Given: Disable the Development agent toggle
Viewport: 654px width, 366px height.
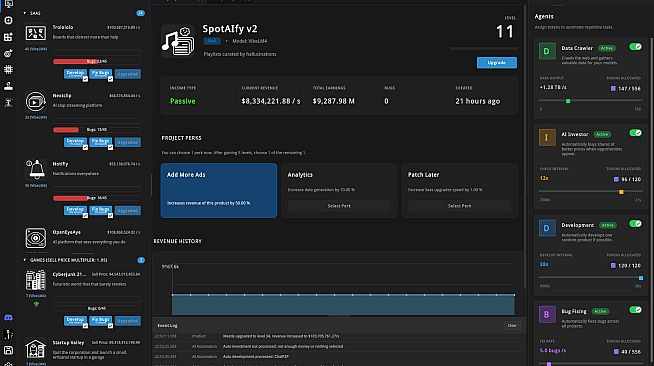Looking at the screenshot, I should click(635, 223).
